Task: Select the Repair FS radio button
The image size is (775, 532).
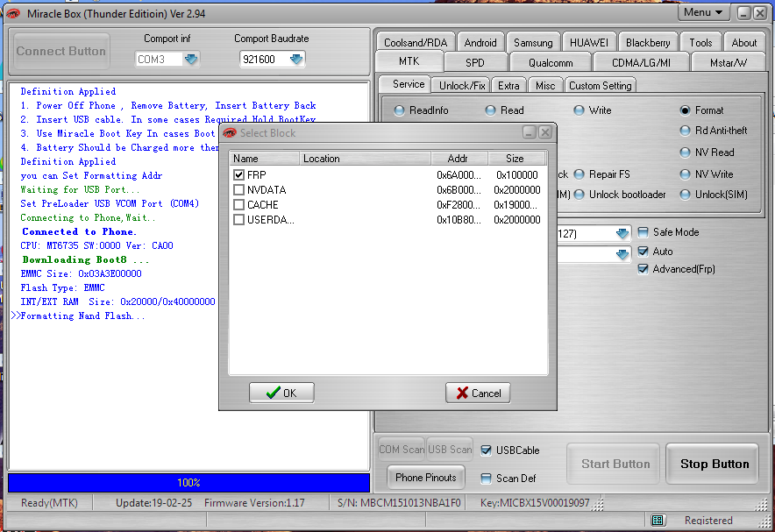Action: coord(579,174)
